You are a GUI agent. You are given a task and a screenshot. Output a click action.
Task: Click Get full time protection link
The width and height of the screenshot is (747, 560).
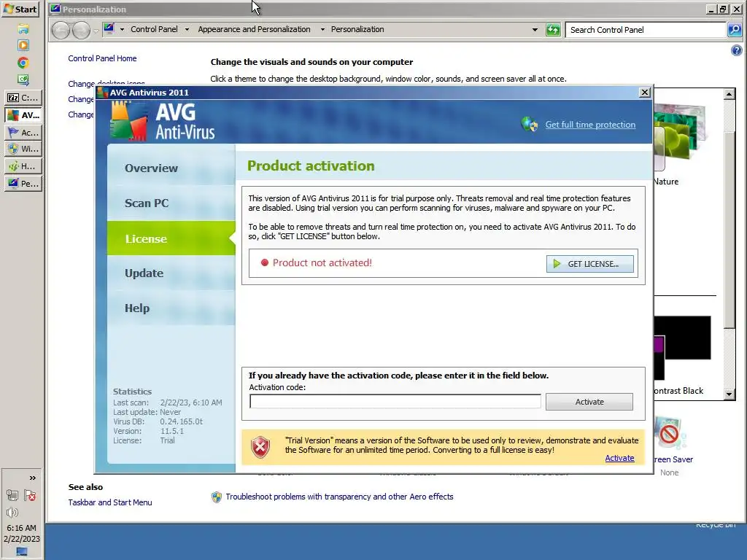590,124
